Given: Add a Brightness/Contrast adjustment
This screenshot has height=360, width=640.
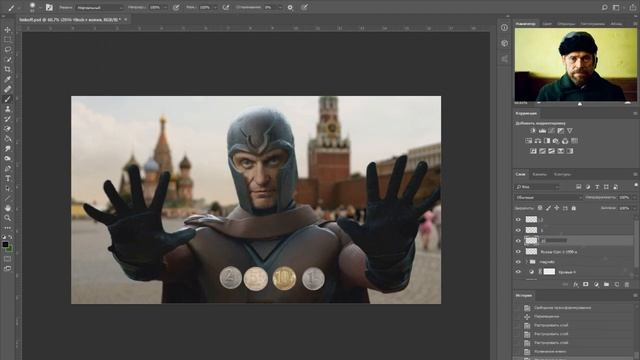Looking at the screenshot, I should pos(533,131).
